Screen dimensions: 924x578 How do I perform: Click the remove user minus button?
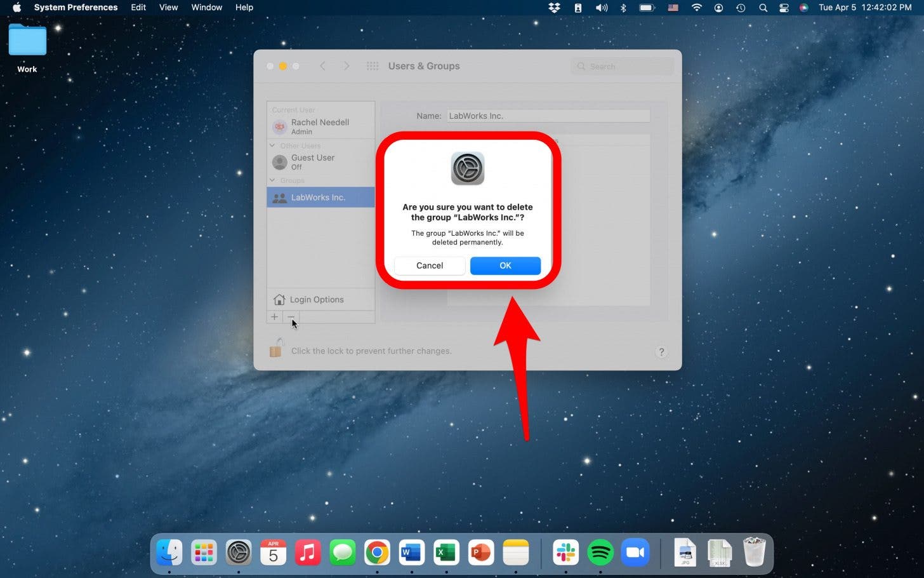tap(291, 316)
